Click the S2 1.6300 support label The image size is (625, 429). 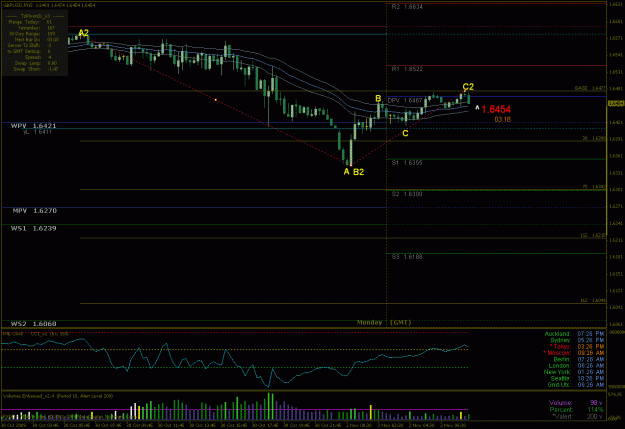[x=407, y=194]
